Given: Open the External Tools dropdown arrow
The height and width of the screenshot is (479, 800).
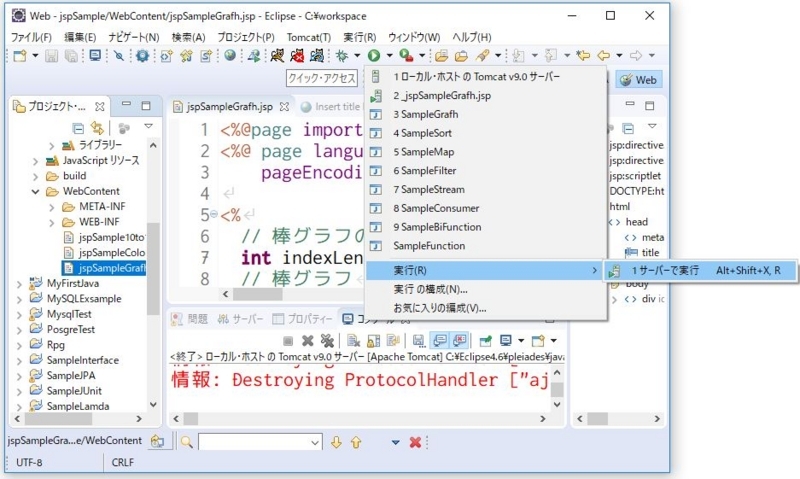Looking at the screenshot, I should (x=421, y=56).
